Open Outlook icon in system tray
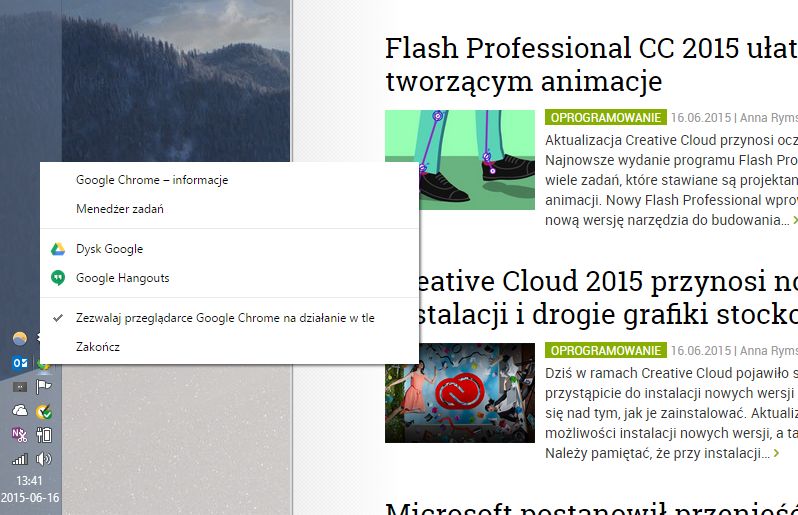798x515 pixels. pos(20,363)
